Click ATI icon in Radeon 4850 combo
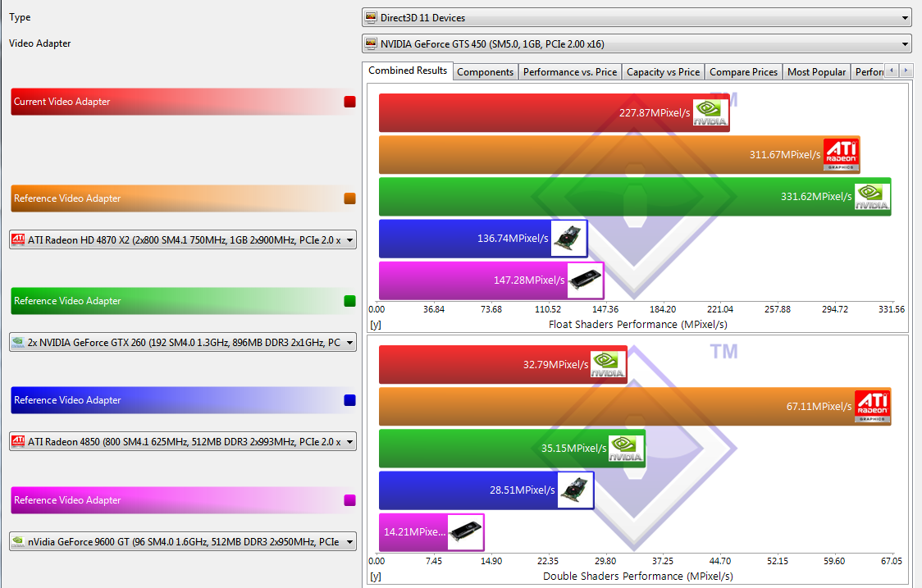 tap(18, 441)
